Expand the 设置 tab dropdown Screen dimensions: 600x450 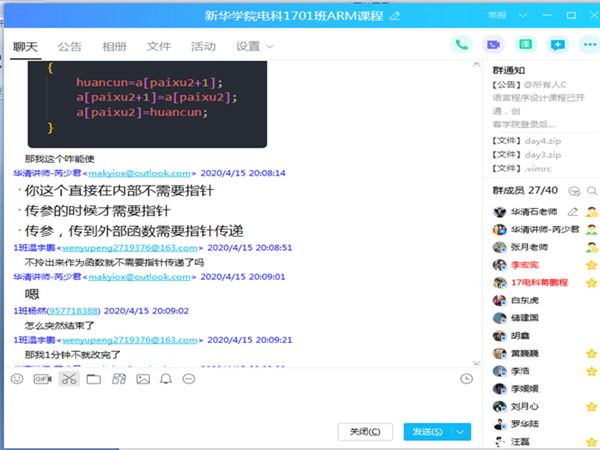coord(270,47)
